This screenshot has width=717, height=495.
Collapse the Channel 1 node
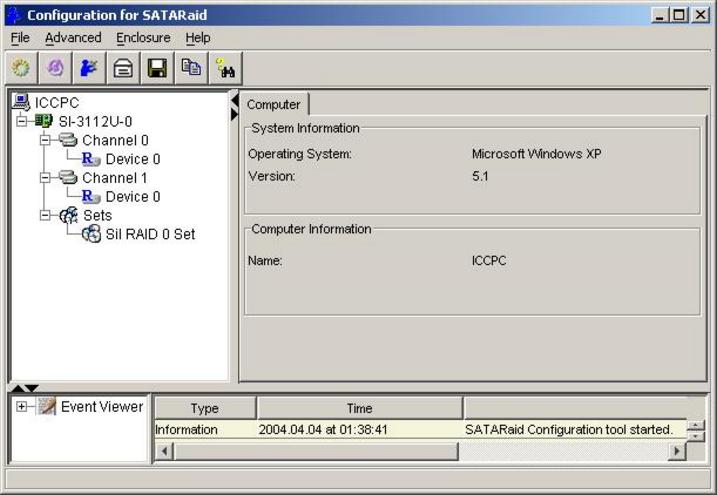click(45, 177)
